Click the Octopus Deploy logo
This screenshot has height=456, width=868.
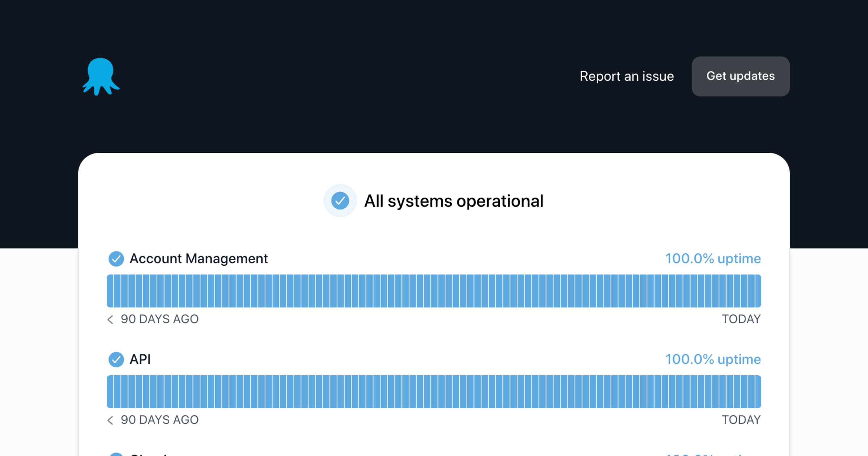tap(101, 76)
